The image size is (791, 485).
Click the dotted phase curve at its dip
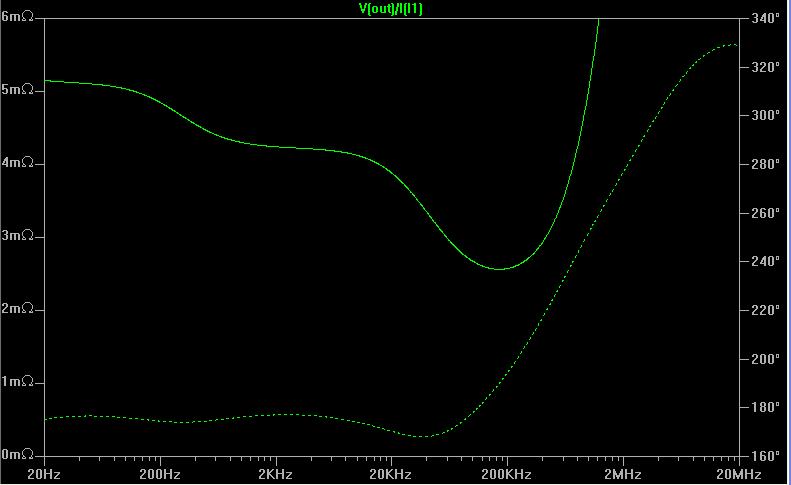pos(424,437)
